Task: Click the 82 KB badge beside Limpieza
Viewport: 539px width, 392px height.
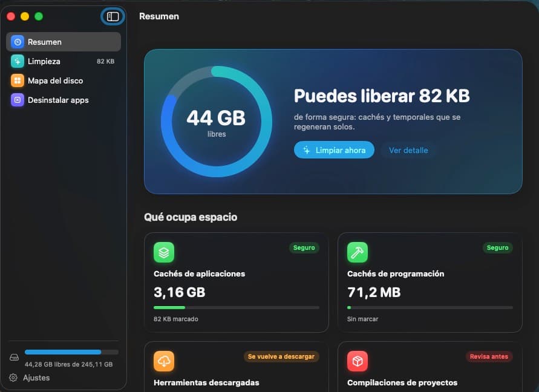Action: (x=105, y=61)
